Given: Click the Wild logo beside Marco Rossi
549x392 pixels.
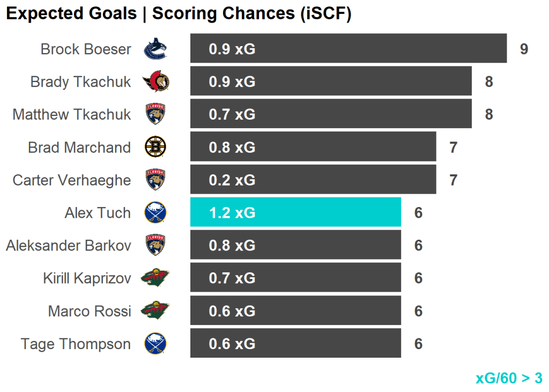Looking at the screenshot, I should pyautogui.click(x=155, y=310).
